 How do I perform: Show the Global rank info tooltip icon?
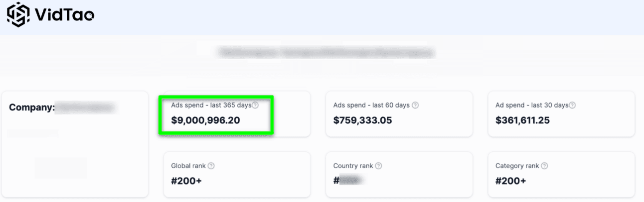coord(211,166)
